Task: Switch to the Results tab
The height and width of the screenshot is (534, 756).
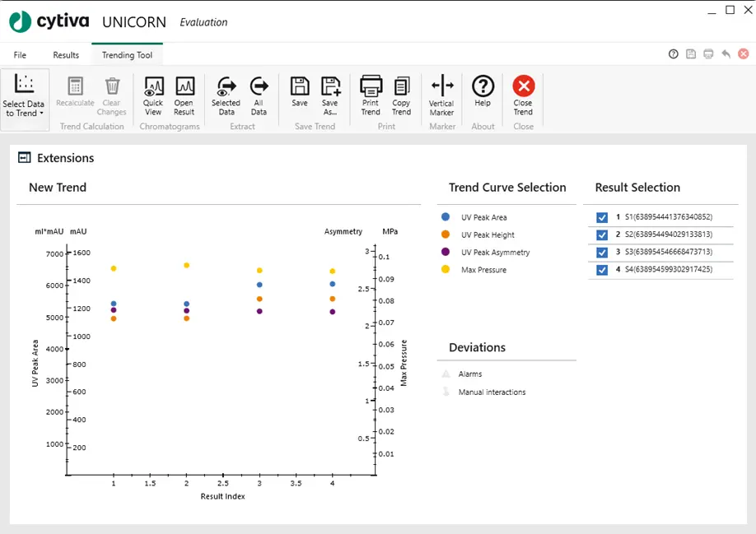Action: coord(66,55)
